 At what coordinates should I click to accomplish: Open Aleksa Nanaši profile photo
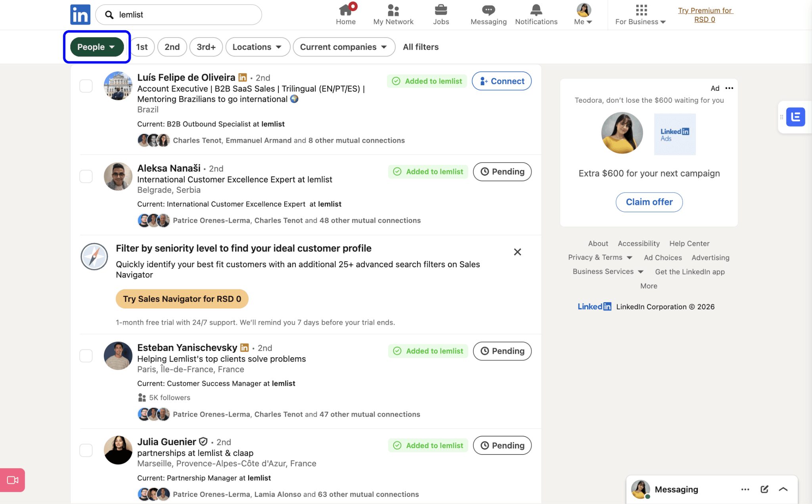coord(118,176)
